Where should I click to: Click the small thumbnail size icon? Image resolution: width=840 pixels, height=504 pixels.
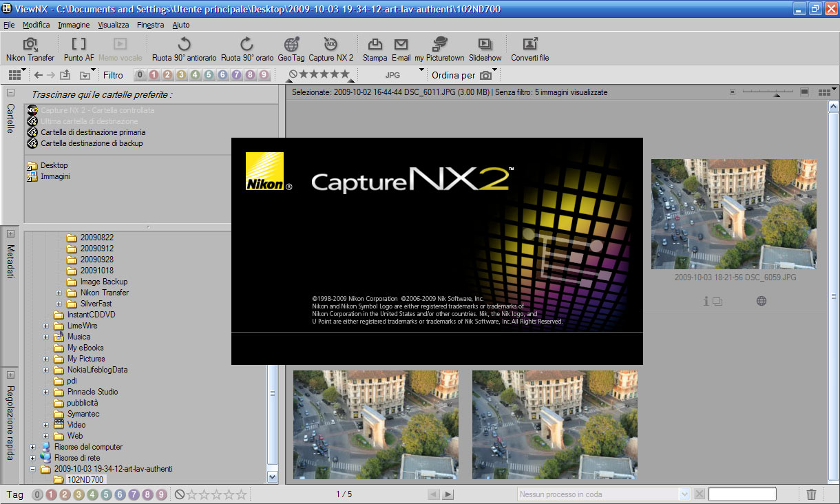pos(733,92)
